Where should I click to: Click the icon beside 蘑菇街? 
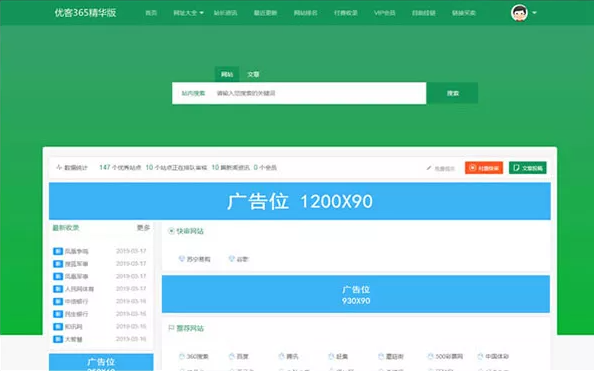pos(381,356)
